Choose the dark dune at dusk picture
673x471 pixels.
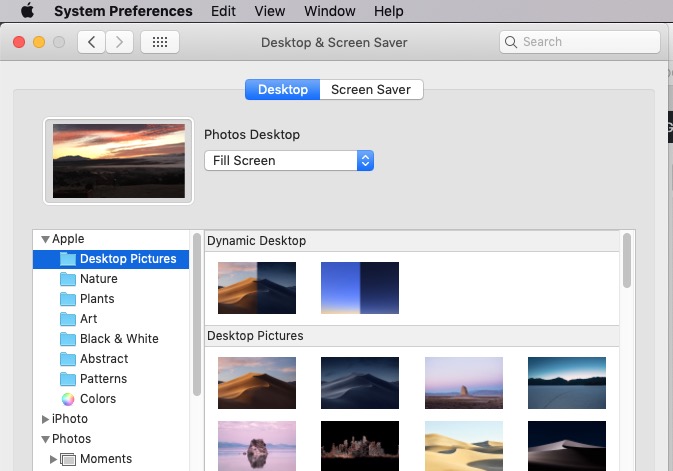(567, 446)
